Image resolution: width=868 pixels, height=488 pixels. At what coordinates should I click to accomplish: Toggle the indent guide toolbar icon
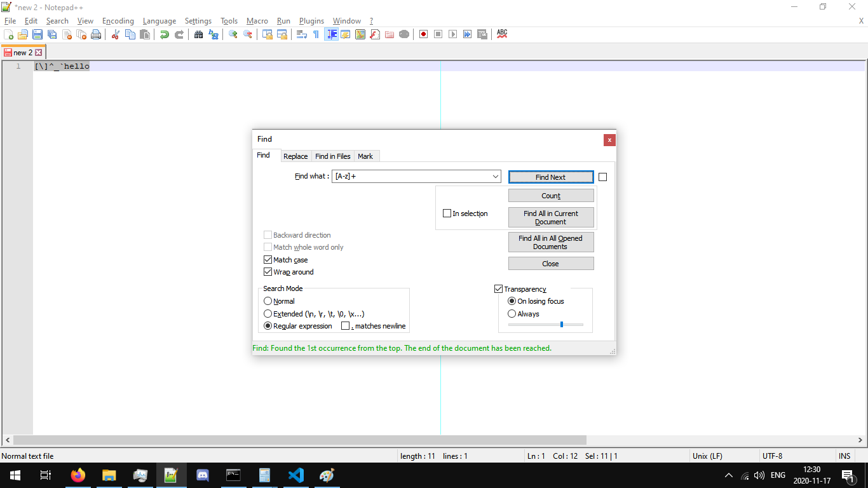tap(331, 34)
